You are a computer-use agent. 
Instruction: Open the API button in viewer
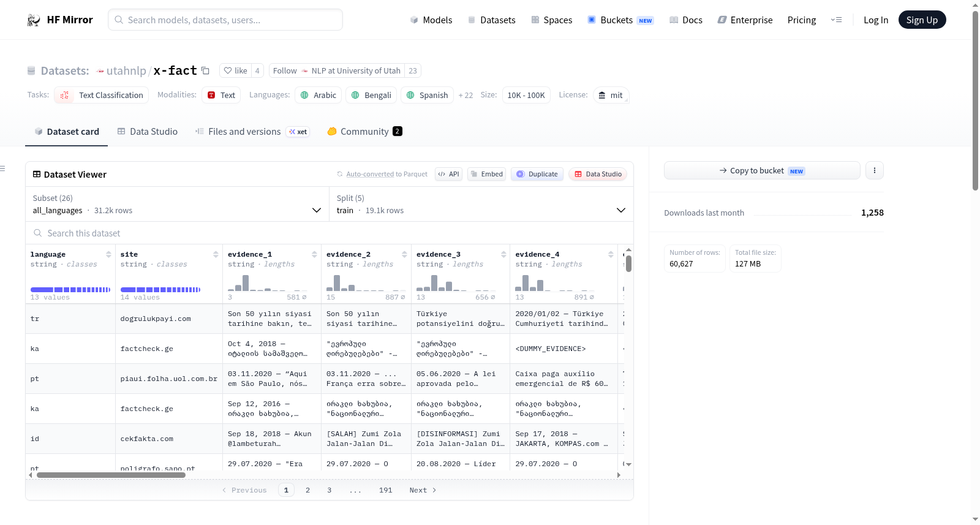[448, 174]
